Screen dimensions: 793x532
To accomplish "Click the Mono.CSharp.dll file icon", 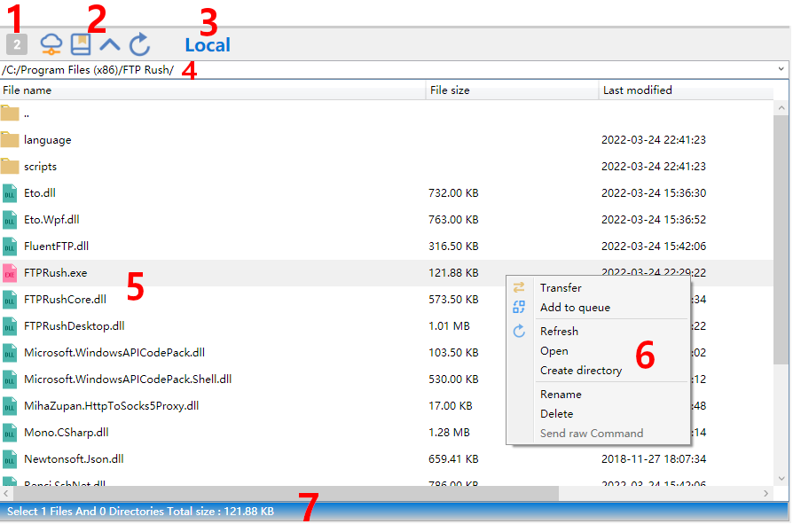I will tap(10, 433).
